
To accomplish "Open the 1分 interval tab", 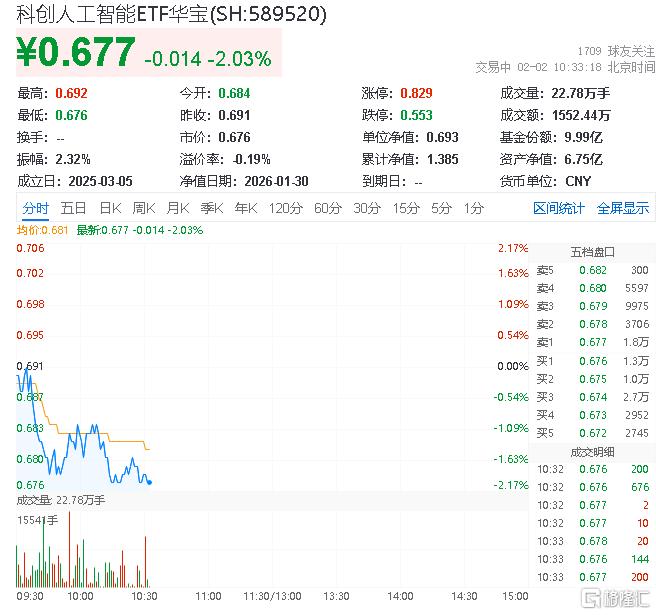I will tap(473, 208).
